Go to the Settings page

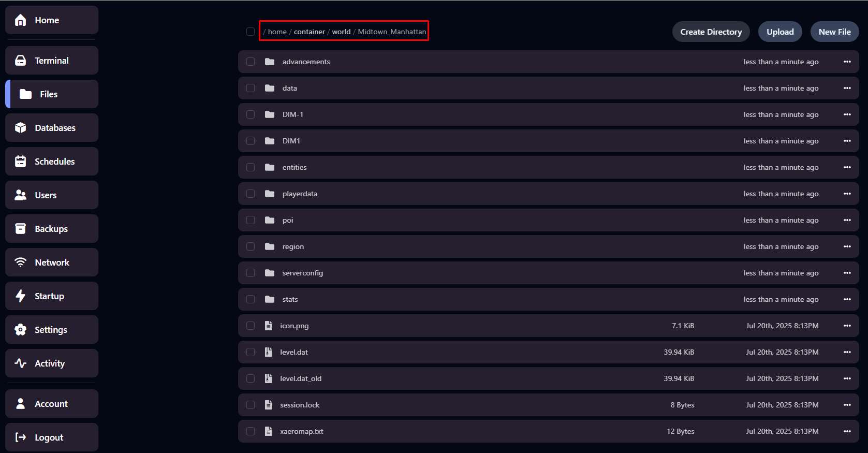click(x=51, y=330)
